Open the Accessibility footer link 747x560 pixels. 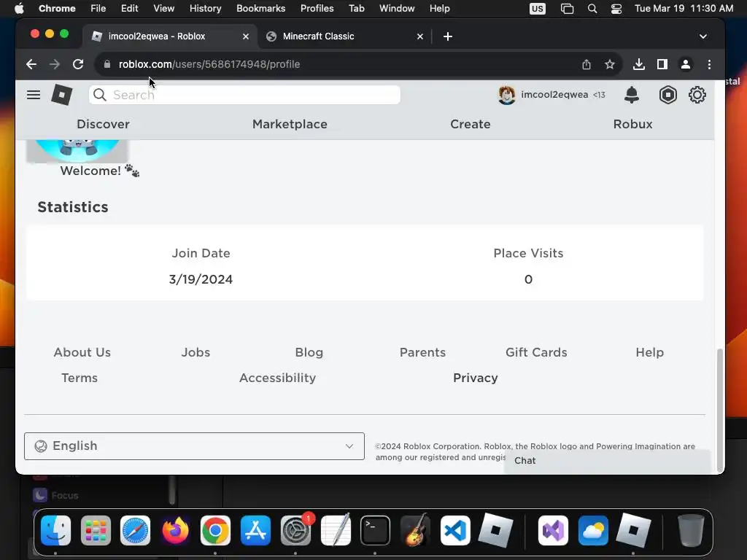[x=277, y=378]
